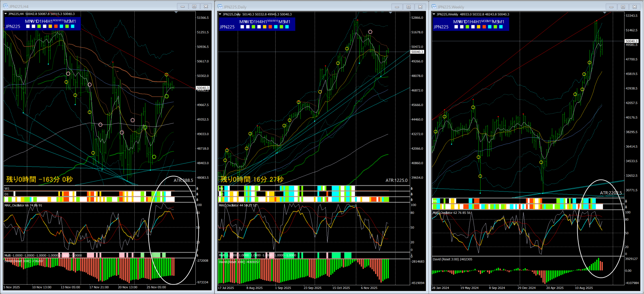
Task: Open the JPN225,Daily window system icon
Action: 220,7
